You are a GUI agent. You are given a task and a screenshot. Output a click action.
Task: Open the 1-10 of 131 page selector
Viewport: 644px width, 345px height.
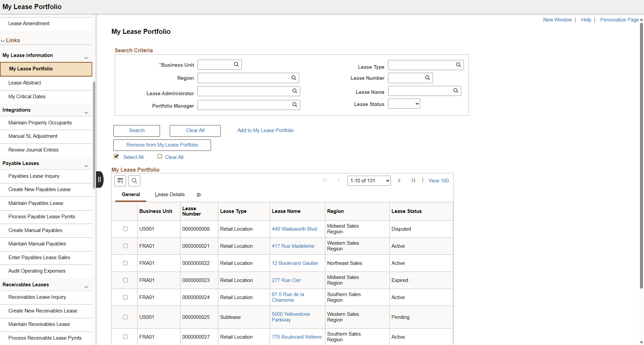pyautogui.click(x=369, y=180)
